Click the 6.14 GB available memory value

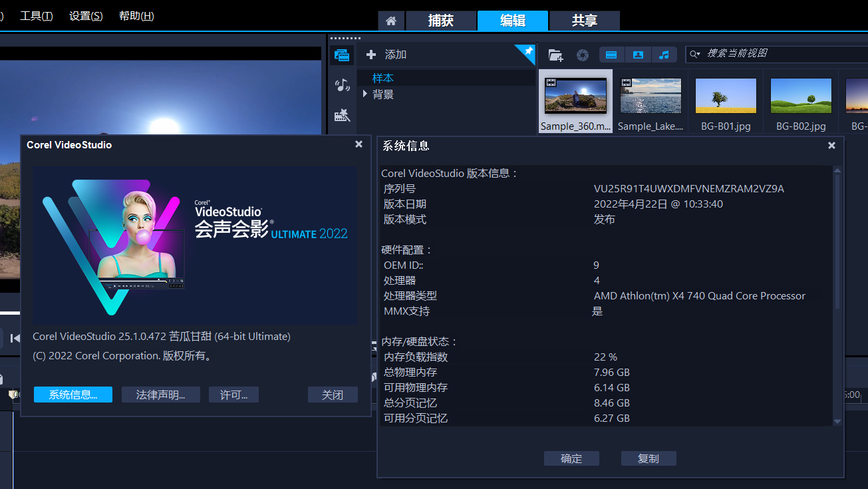[612, 388]
